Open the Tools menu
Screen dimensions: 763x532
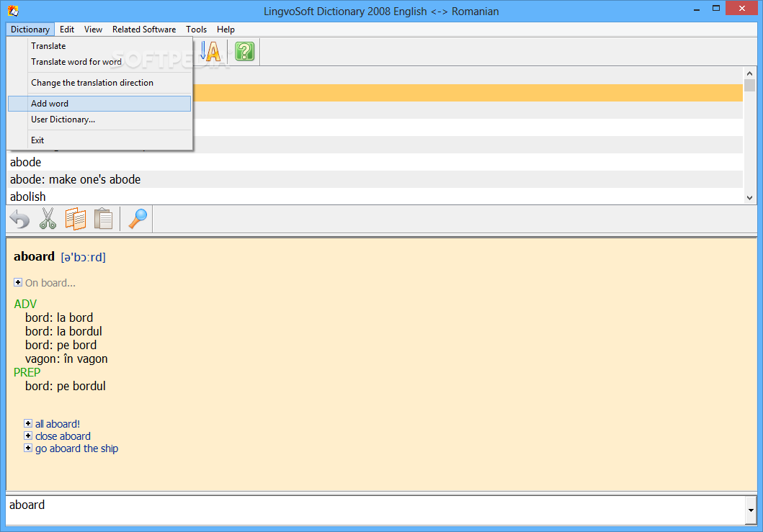click(196, 30)
